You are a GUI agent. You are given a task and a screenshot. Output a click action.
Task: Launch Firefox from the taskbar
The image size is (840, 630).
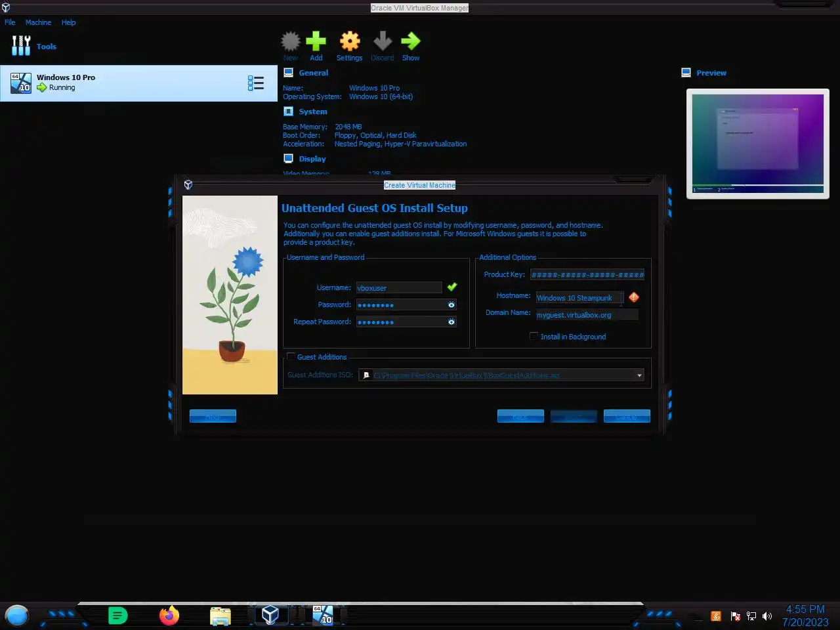[x=169, y=616]
